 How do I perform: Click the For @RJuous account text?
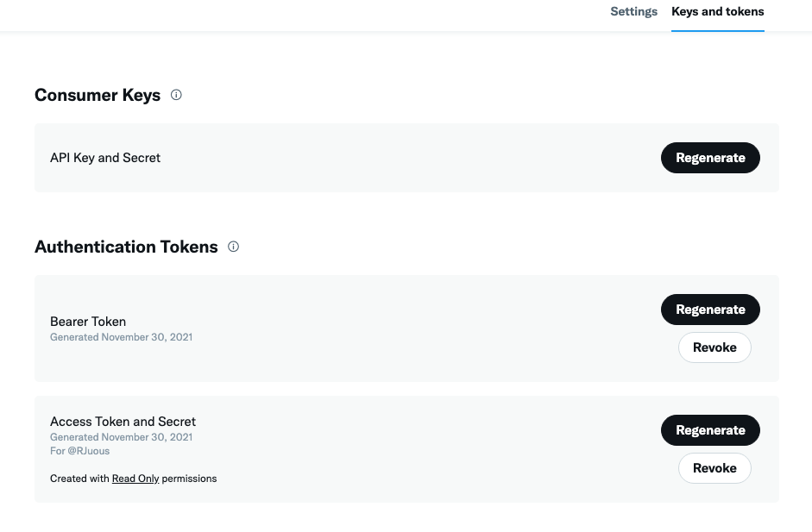coord(79,451)
